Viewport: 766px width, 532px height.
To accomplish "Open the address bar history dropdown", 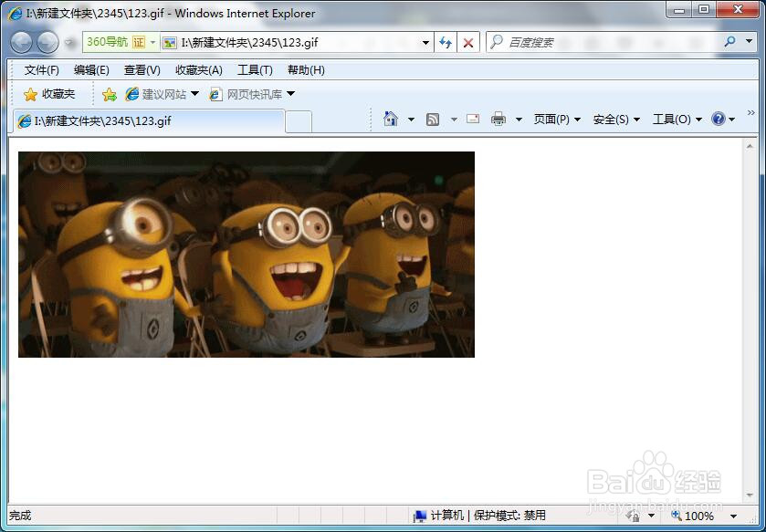I will point(425,42).
